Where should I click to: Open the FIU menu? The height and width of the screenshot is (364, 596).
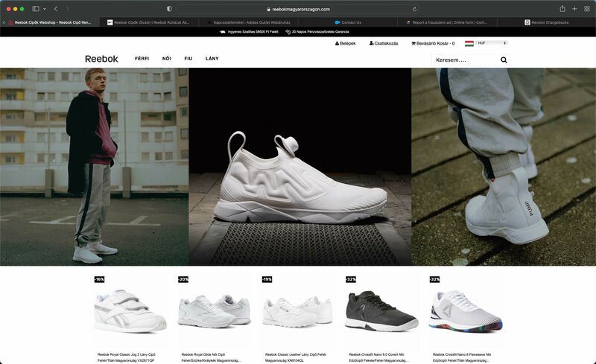(x=188, y=59)
